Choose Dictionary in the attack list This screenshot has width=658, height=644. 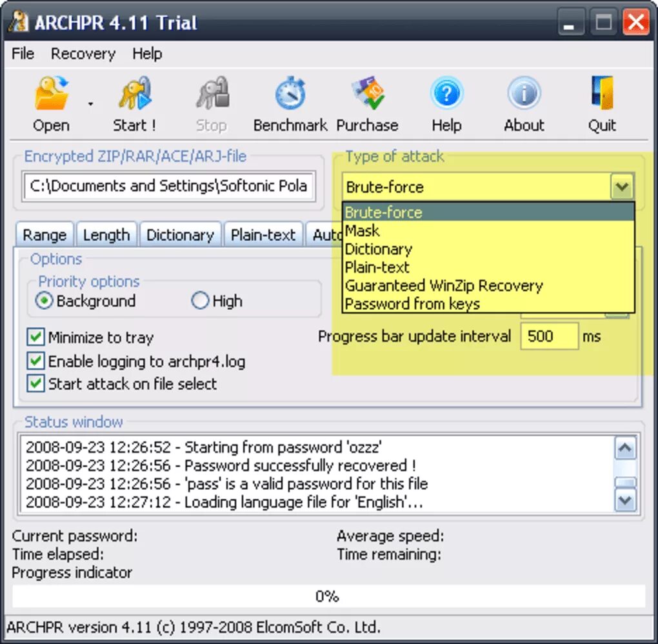click(488, 249)
